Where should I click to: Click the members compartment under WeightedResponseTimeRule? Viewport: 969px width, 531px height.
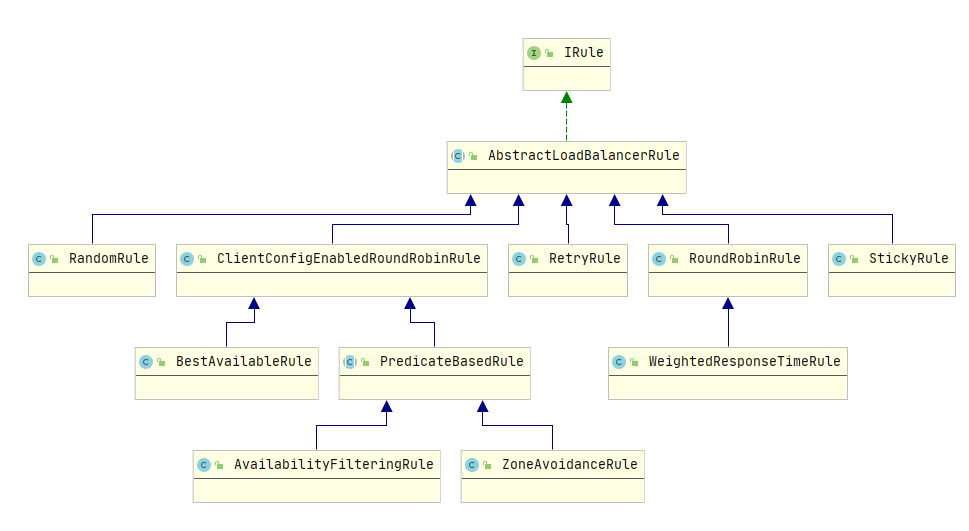(728, 387)
